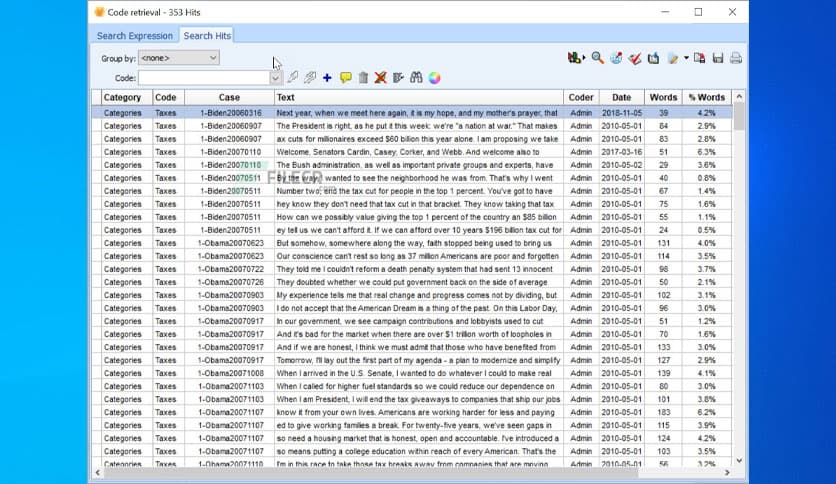Viewport: 836px width, 484px height.
Task: Click the blue plus add icon
Action: tap(327, 78)
